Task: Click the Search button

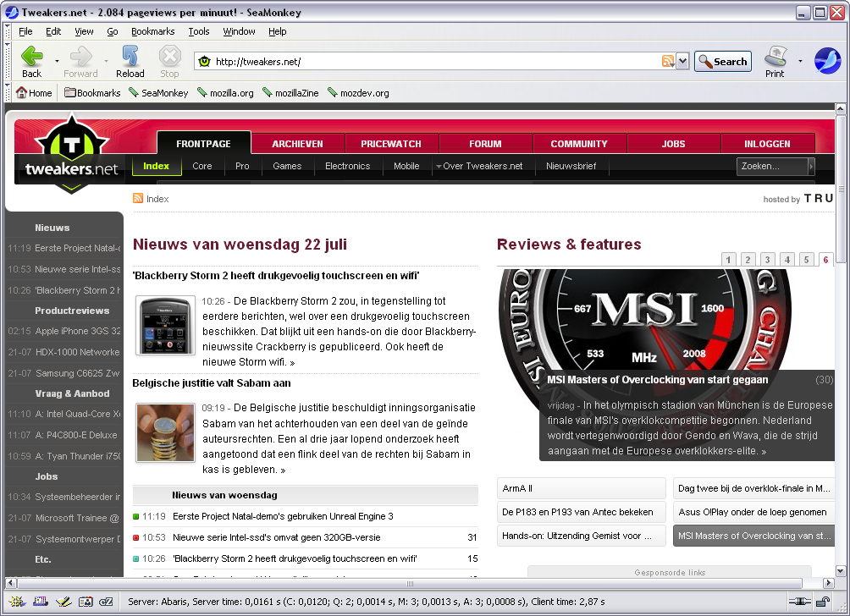Action: [x=723, y=61]
